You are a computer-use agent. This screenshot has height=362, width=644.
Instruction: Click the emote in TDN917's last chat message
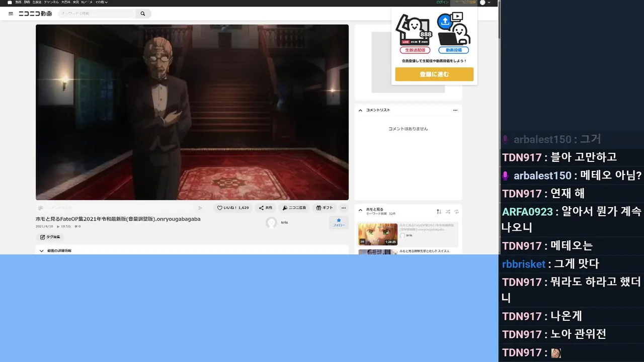(556, 353)
